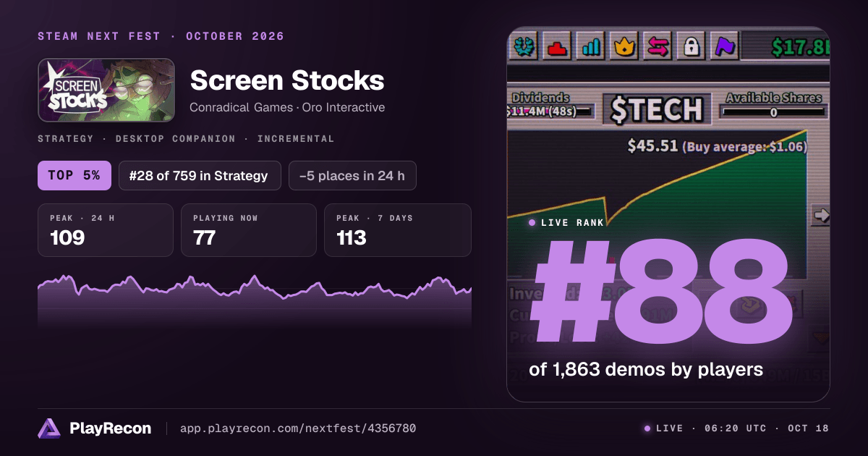Click the INCREMENTAL tag
This screenshot has width=868, height=456.
click(x=296, y=138)
